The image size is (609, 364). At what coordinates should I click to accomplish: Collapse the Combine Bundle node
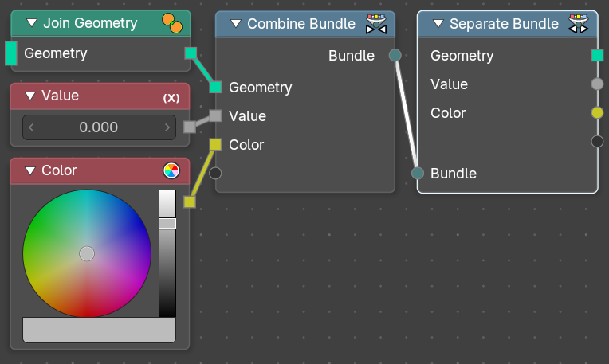point(236,24)
